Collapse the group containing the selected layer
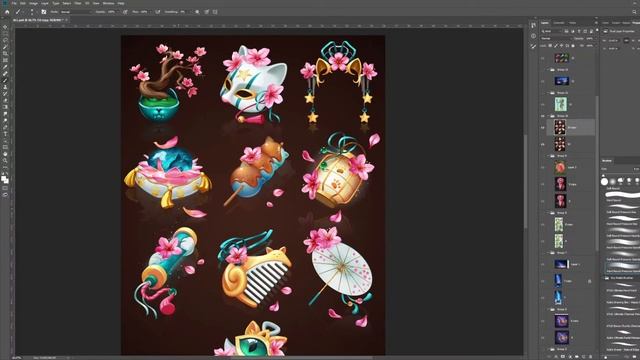This screenshot has height=360, width=640. coord(548,116)
